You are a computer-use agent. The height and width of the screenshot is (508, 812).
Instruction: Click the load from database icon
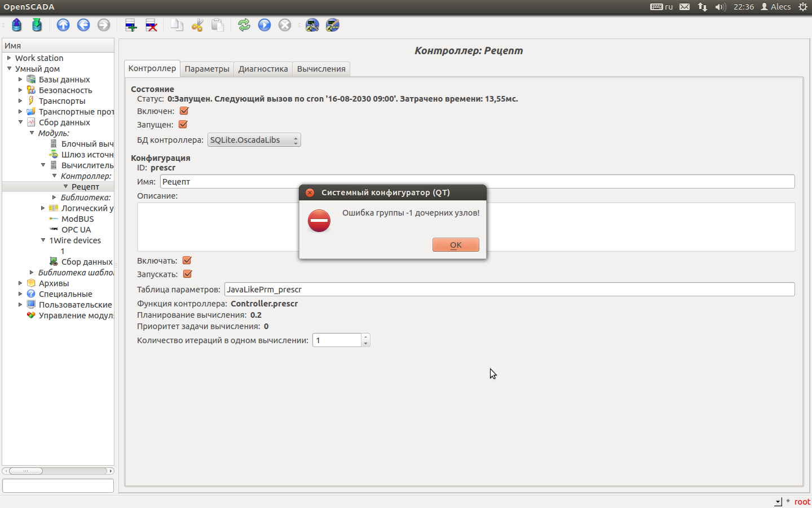pyautogui.click(x=17, y=25)
